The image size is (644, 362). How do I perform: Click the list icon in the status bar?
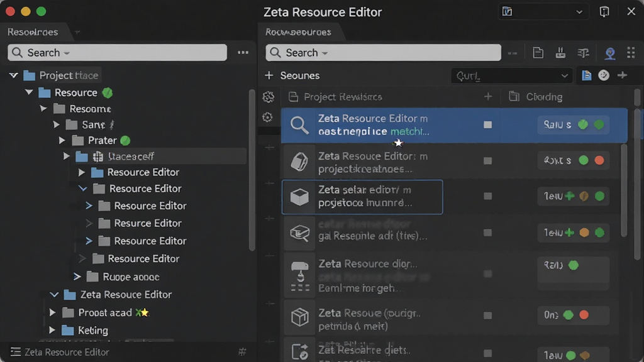pos(16,352)
